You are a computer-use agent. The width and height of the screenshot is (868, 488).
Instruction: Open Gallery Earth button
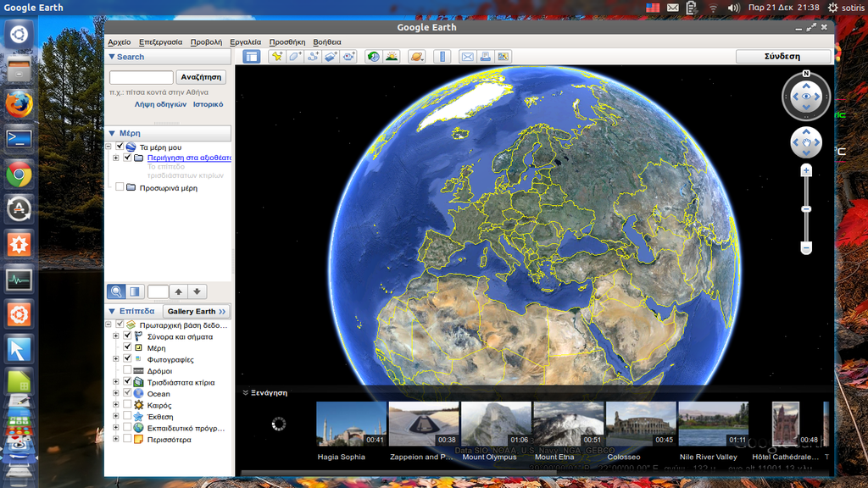point(197,312)
